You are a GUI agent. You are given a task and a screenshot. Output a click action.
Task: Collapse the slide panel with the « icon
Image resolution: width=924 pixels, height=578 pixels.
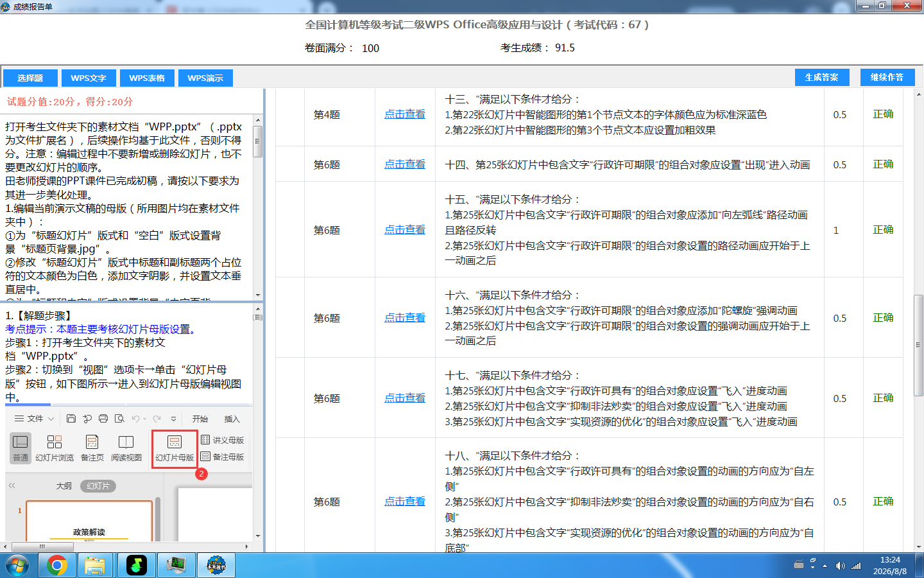pyautogui.click(x=12, y=486)
